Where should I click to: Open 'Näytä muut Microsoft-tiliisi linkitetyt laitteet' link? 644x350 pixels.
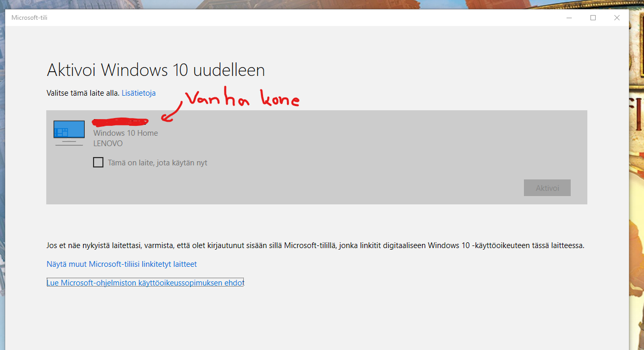(122, 264)
